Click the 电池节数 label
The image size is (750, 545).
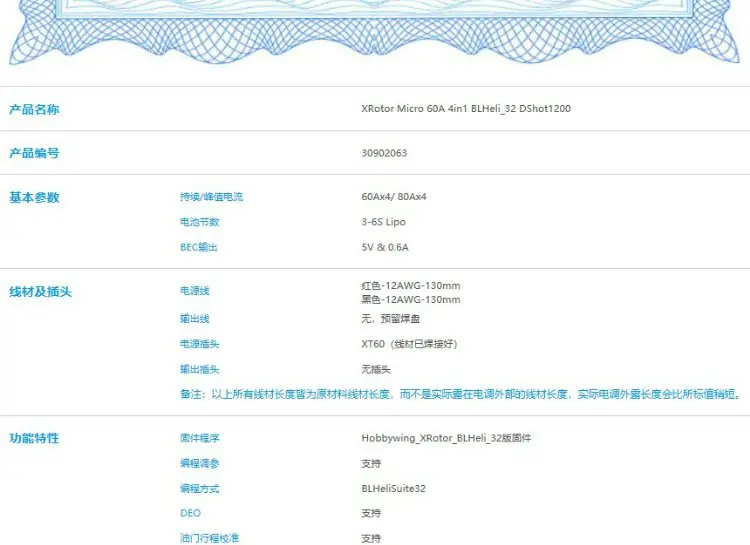tap(199, 222)
